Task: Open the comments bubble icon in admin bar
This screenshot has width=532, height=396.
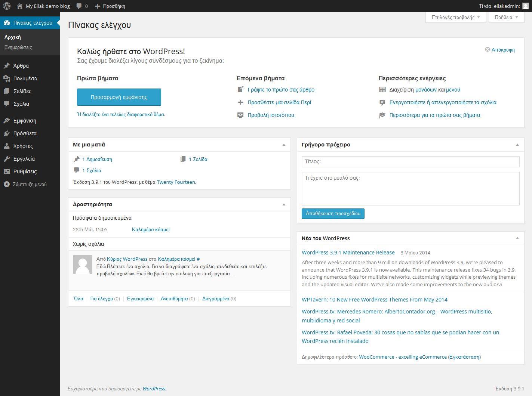Action: tap(79, 6)
